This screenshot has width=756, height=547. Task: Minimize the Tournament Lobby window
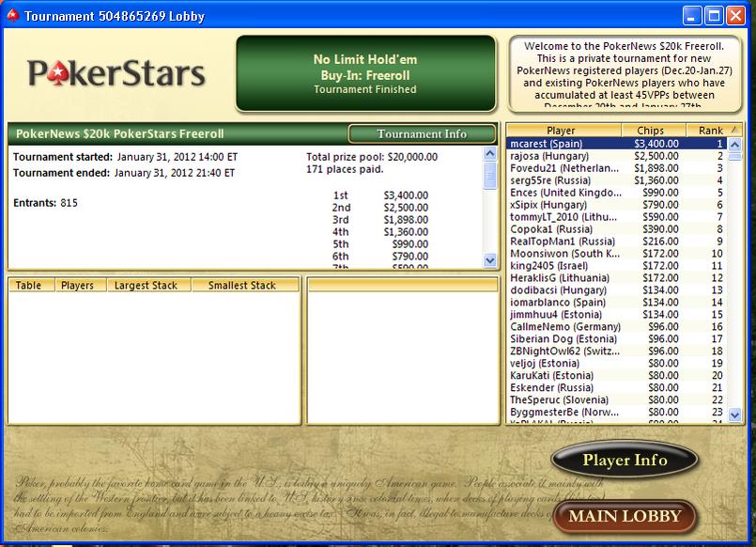click(x=692, y=16)
